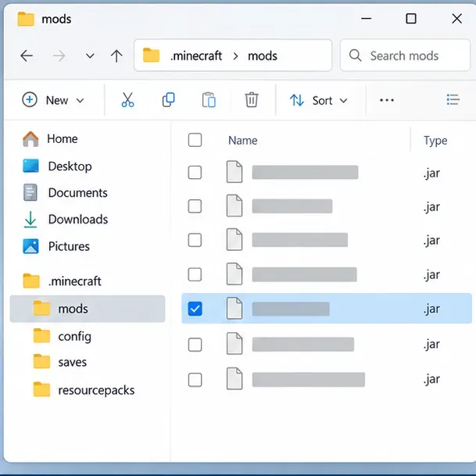Click the Cut scissors icon
Viewport: 476px width, 476px height.
pyautogui.click(x=128, y=100)
